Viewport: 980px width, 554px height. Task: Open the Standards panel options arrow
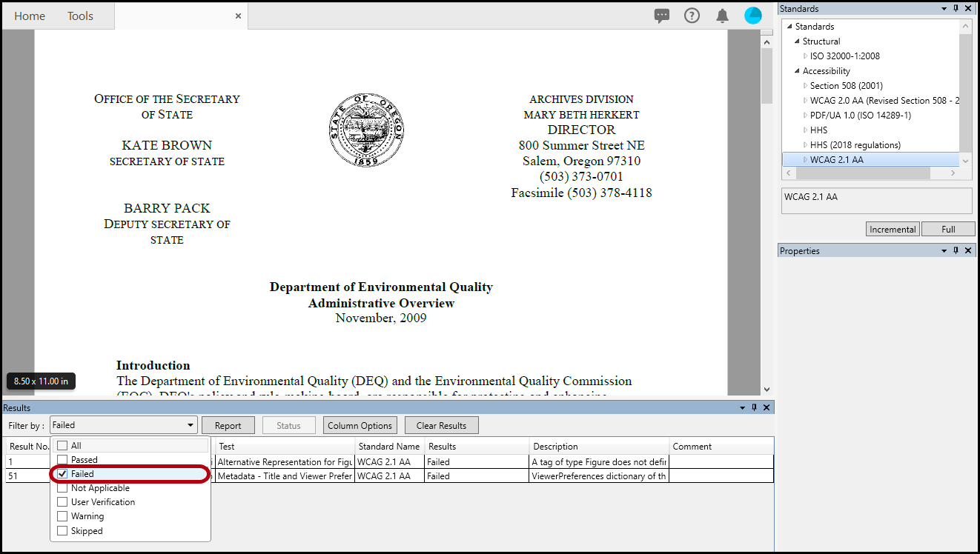click(944, 9)
